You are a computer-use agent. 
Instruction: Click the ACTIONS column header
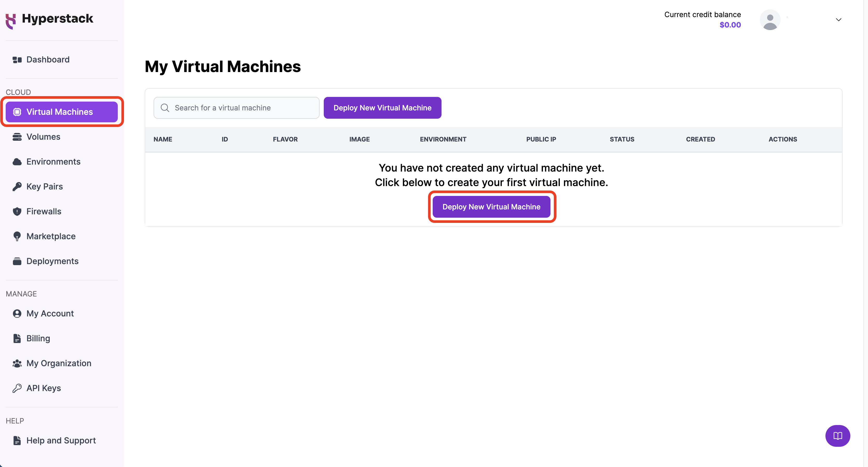click(x=782, y=139)
